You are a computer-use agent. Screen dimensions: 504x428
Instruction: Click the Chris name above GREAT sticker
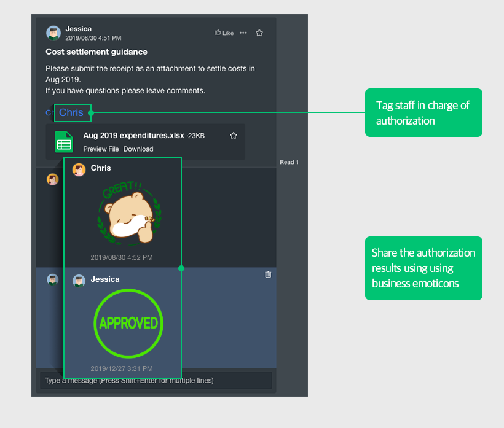101,168
